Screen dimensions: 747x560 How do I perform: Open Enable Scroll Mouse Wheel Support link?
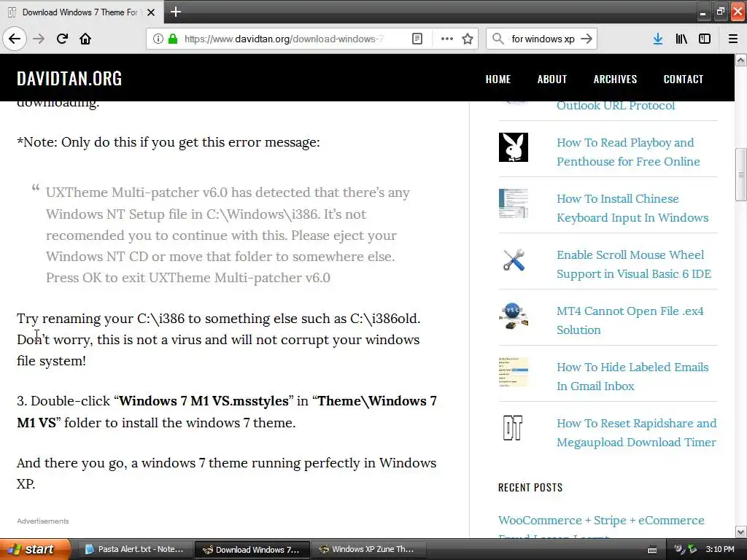634,264
